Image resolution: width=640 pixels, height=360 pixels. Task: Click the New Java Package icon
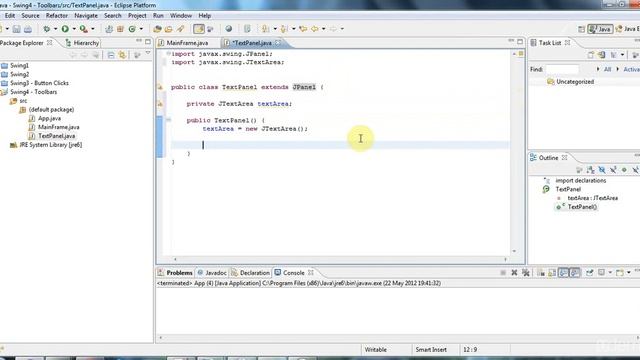[x=120, y=29]
